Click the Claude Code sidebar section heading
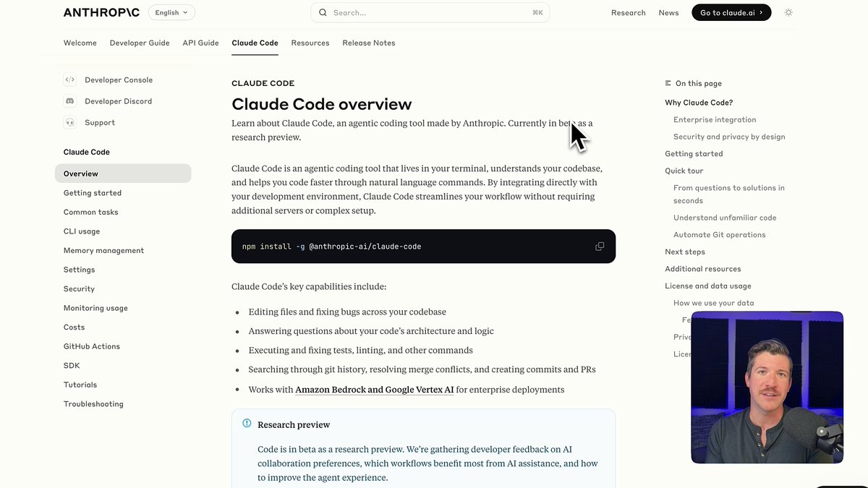 click(87, 152)
